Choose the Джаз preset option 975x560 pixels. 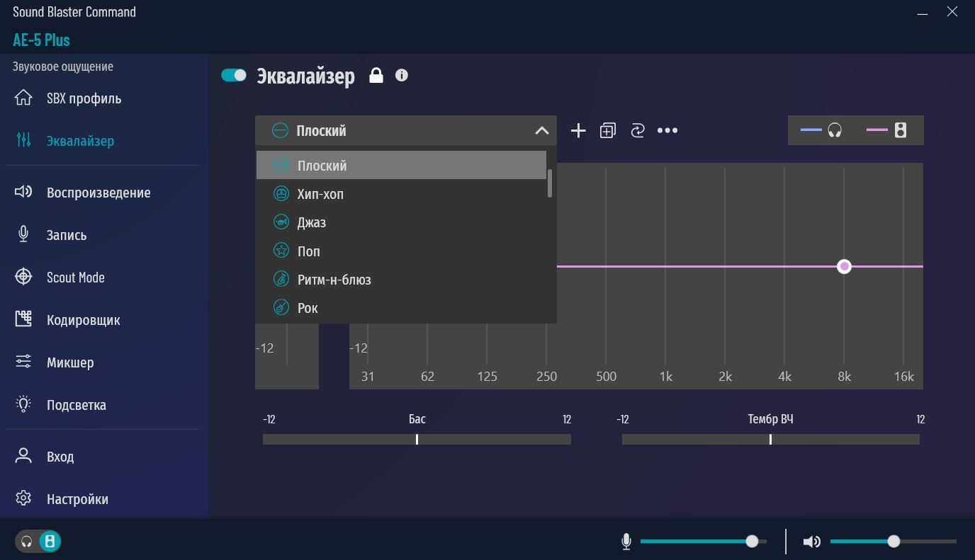[x=312, y=222]
